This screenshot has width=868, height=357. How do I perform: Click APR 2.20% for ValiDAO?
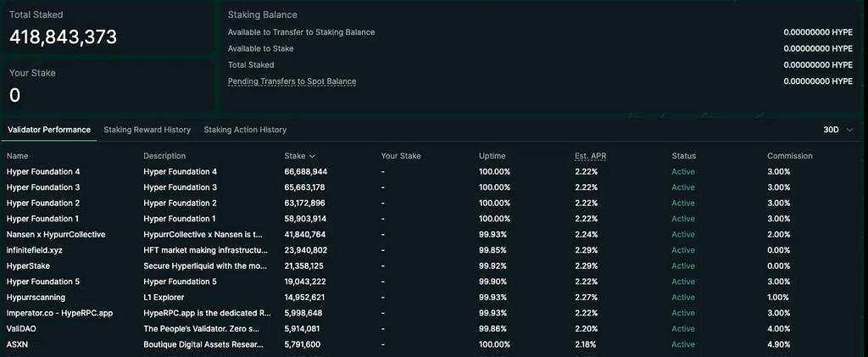(x=587, y=329)
